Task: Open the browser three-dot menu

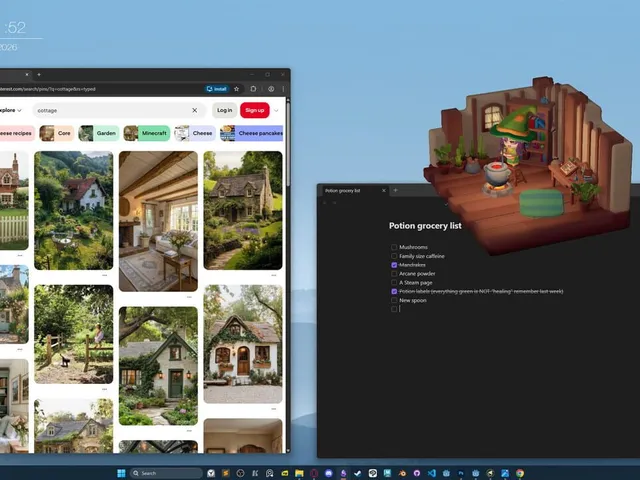Action: point(283,89)
